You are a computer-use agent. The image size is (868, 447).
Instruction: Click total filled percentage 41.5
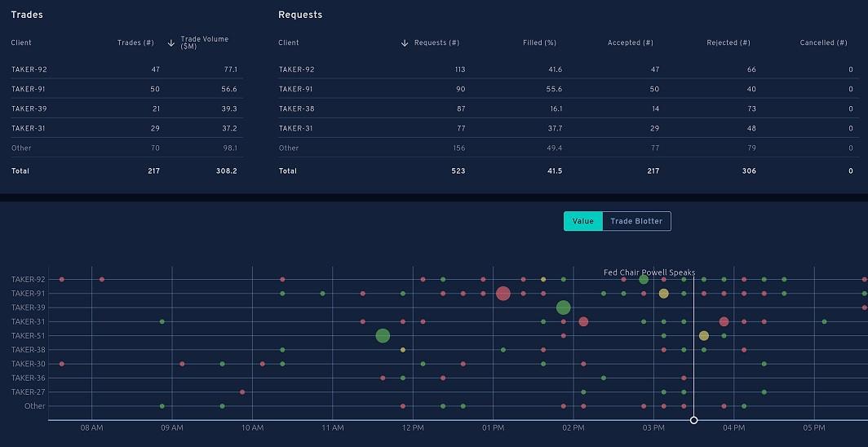[x=555, y=171]
